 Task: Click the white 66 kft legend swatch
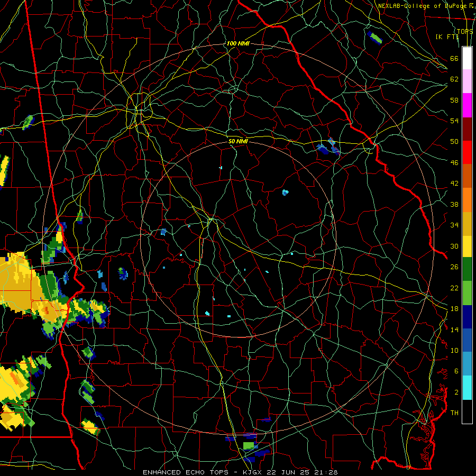tap(467, 58)
